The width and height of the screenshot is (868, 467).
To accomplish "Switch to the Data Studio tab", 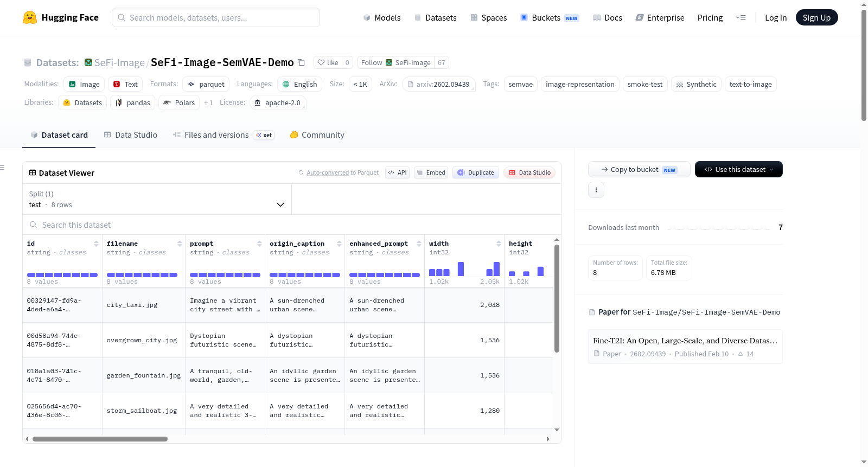I will 131,135.
